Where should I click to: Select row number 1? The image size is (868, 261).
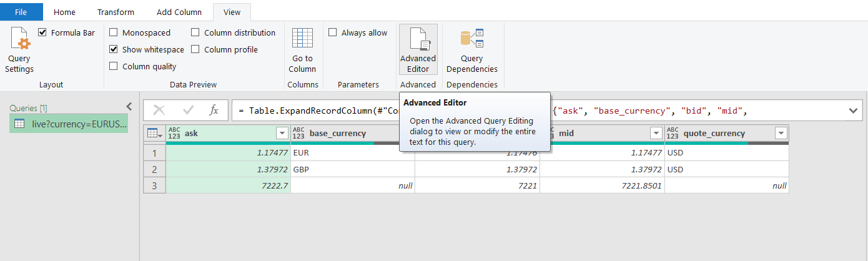tap(154, 152)
